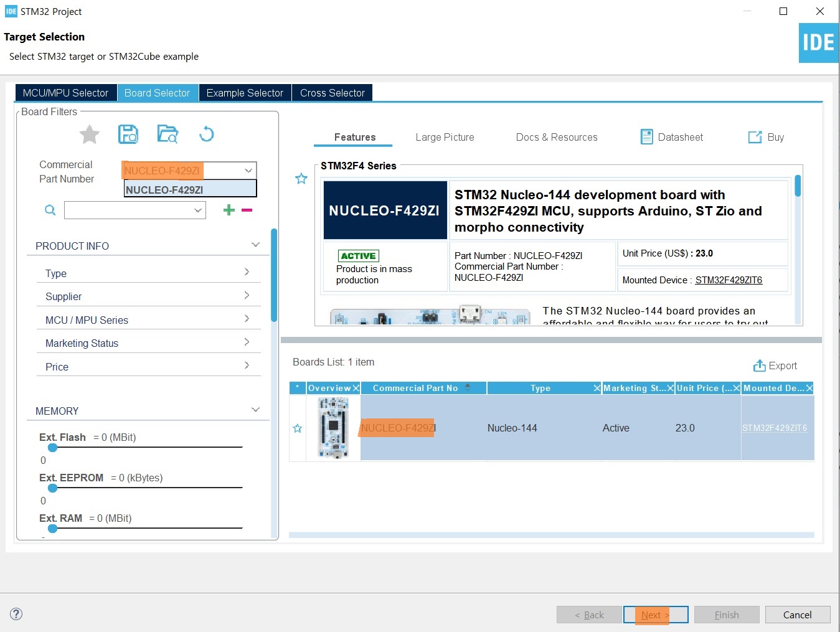Remove the Type column with its X
The height and width of the screenshot is (632, 840).
(x=597, y=388)
